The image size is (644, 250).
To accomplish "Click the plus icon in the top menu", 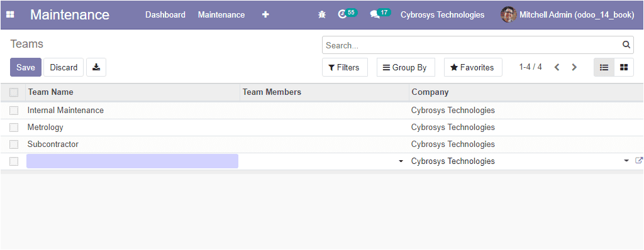I will 265,15.
